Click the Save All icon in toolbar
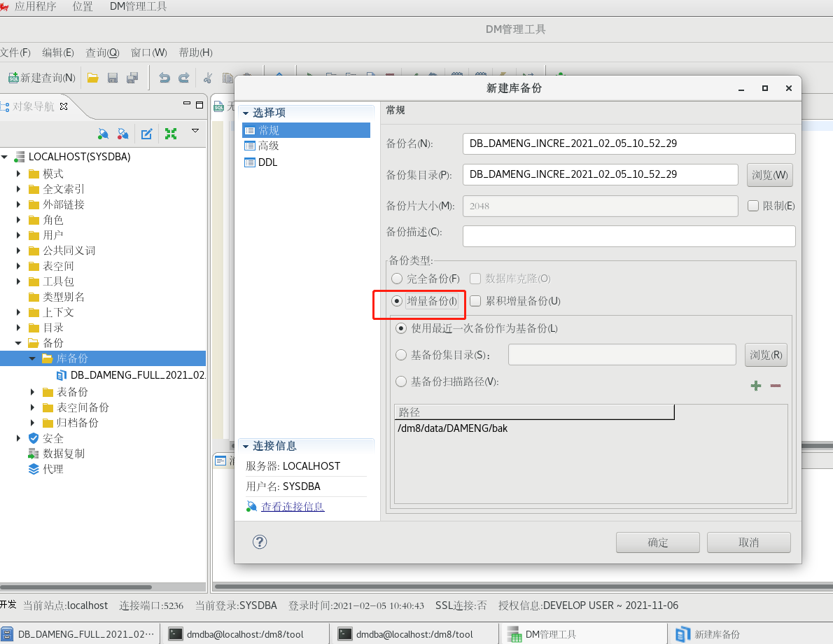The width and height of the screenshot is (833, 644). [132, 78]
